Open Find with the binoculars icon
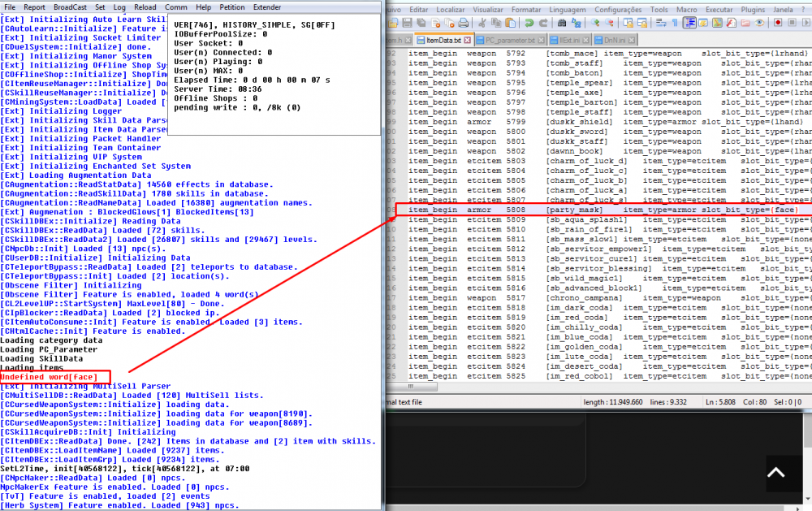Viewport: 812px width, 511px height. pos(562,23)
